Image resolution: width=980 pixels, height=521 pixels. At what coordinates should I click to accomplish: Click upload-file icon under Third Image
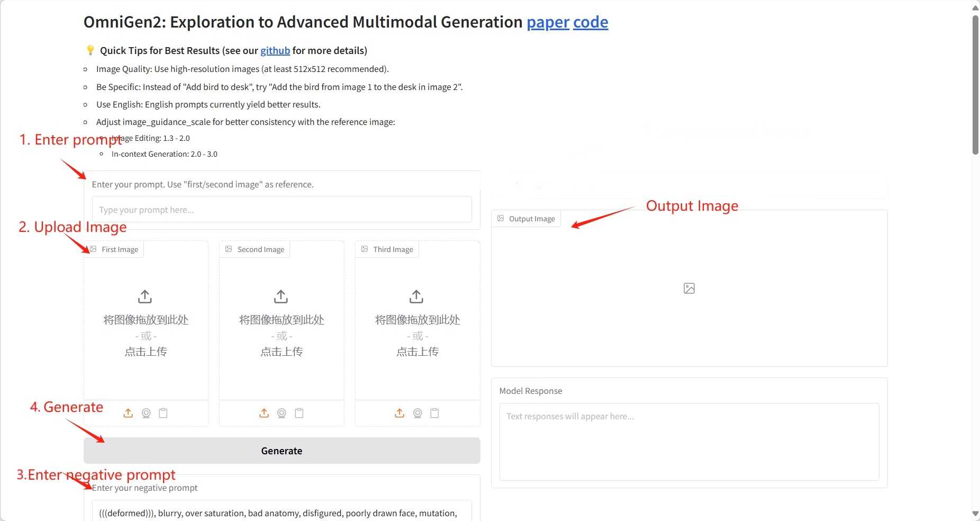(x=400, y=413)
